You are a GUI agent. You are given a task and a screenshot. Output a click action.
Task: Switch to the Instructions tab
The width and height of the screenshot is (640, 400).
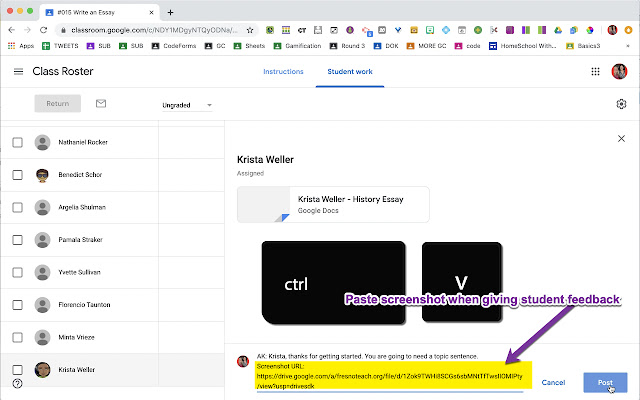tap(283, 72)
